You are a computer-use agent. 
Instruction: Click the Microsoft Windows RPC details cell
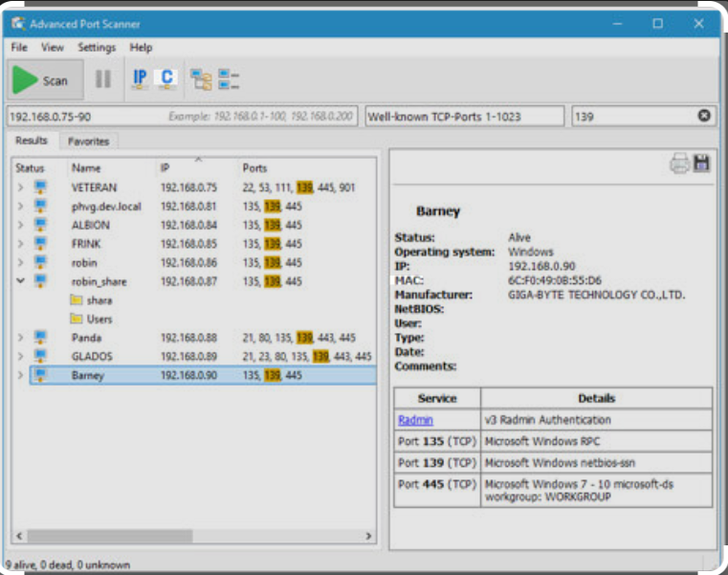pos(596,441)
